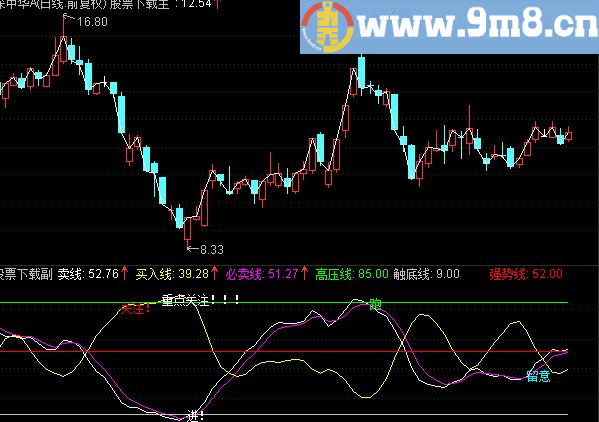This screenshot has width=599, height=422.
Task: Click the green 跑 sell signal marker
Action: click(375, 304)
